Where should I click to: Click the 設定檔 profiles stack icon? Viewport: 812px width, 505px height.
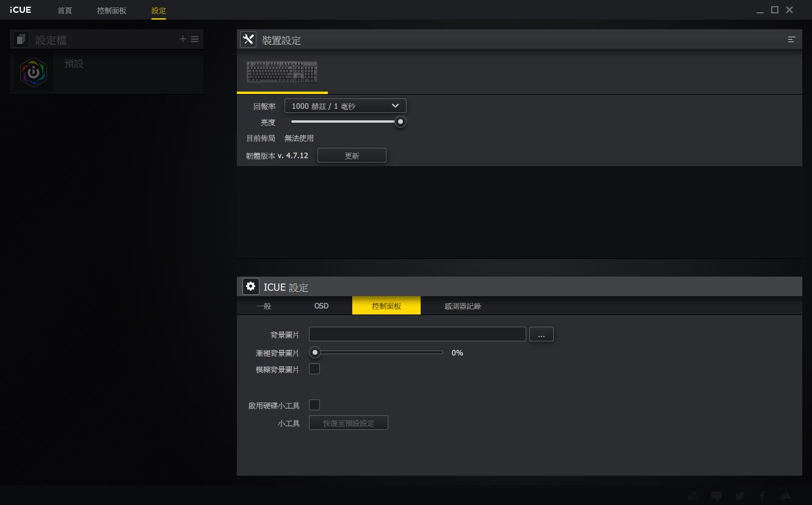point(21,40)
